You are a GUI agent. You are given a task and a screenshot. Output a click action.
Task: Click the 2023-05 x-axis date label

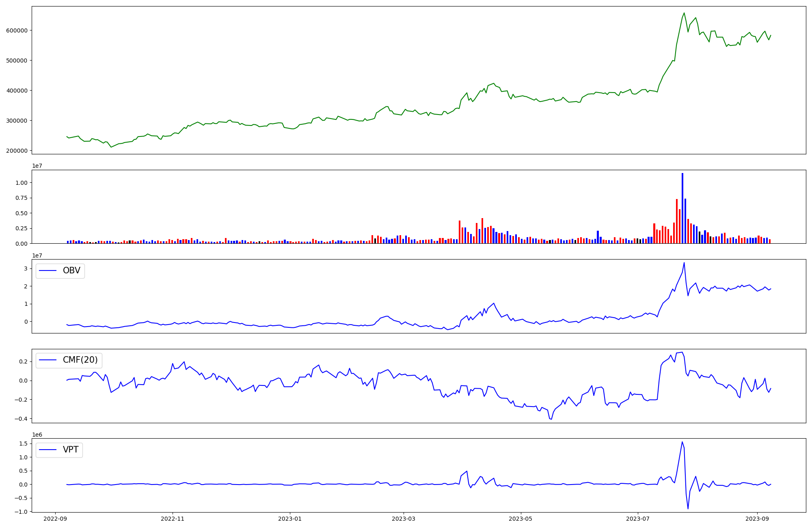point(521,519)
